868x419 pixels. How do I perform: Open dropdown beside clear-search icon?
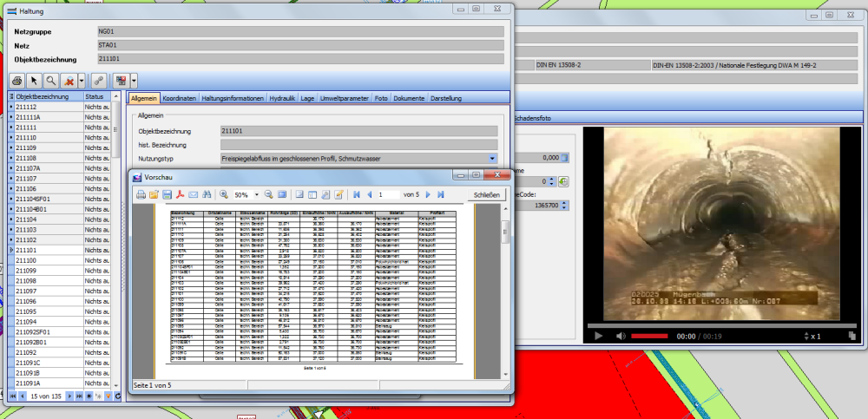(x=82, y=81)
